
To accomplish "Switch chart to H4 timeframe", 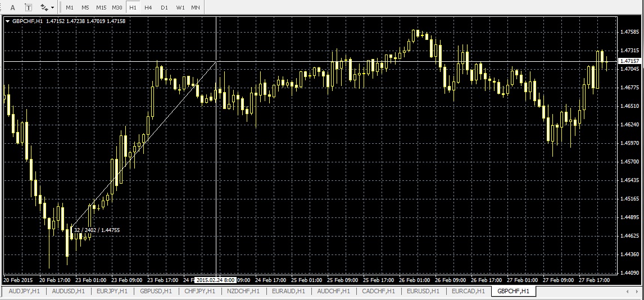I will tap(148, 7).
